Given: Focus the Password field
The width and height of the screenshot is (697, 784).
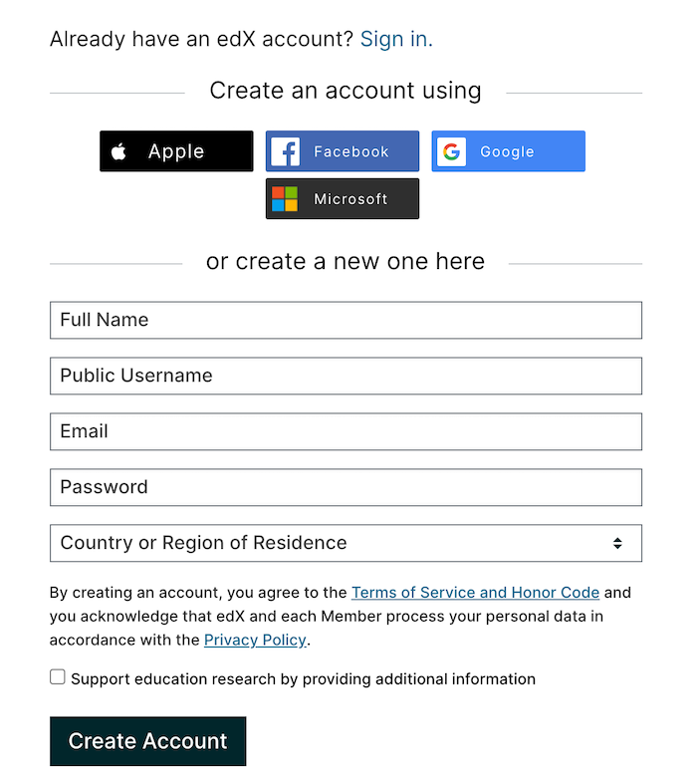Looking at the screenshot, I should pyautogui.click(x=346, y=487).
